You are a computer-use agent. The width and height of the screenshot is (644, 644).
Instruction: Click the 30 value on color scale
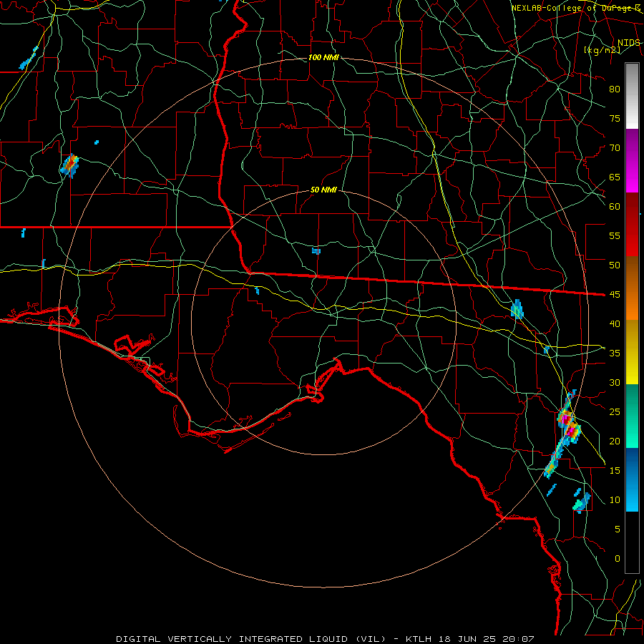click(615, 382)
